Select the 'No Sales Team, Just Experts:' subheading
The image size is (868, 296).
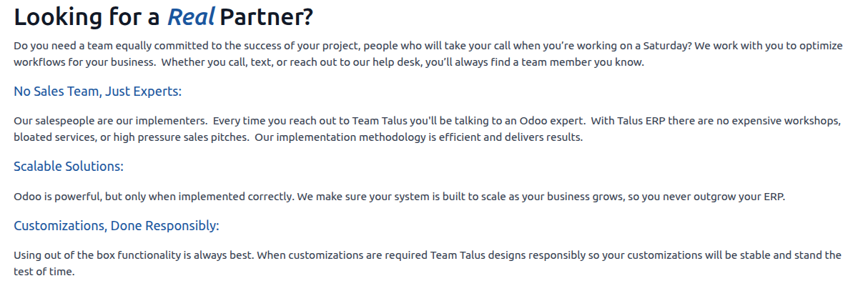tap(98, 92)
